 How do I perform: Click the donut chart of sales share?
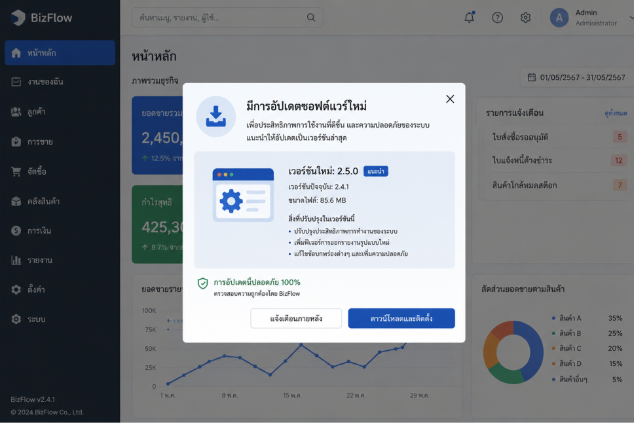(514, 352)
